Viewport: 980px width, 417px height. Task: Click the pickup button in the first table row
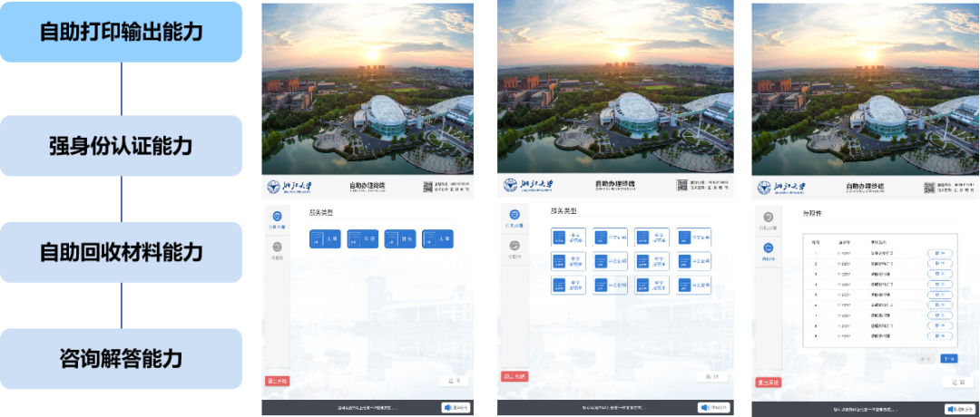click(x=940, y=253)
